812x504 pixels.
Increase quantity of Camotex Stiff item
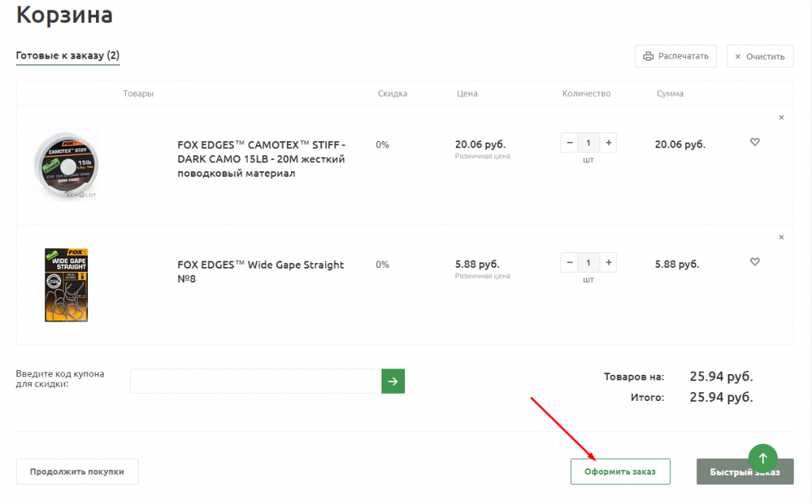point(608,143)
